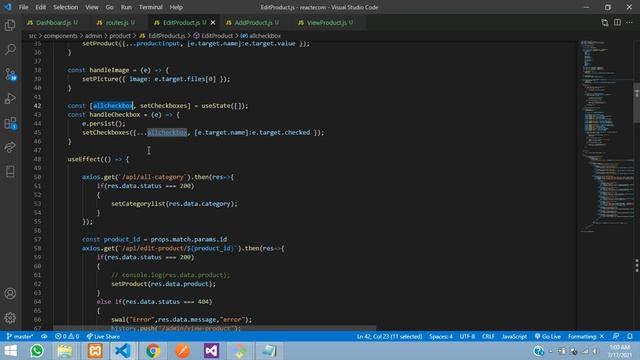Click the Formatting status item
The width and height of the screenshot is (640, 360).
pyautogui.click(x=585, y=336)
